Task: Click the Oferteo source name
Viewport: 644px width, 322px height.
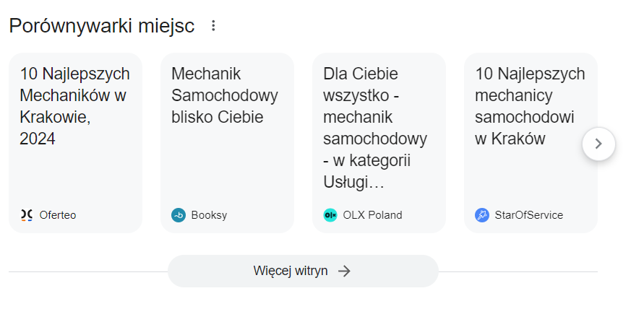Action: (58, 215)
